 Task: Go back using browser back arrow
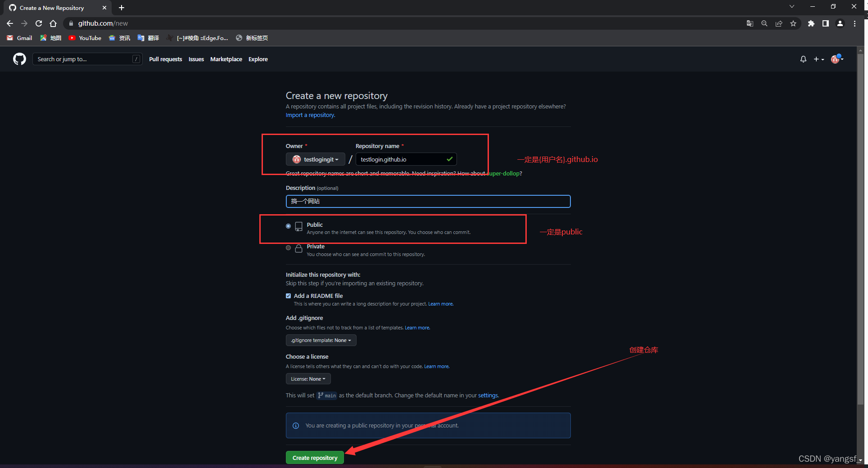tap(10, 23)
